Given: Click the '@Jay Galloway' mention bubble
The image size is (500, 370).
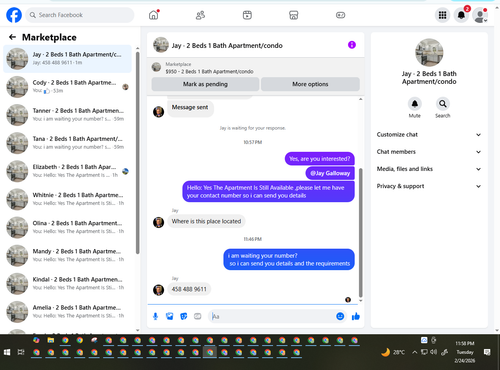Looking at the screenshot, I should click(330, 173).
